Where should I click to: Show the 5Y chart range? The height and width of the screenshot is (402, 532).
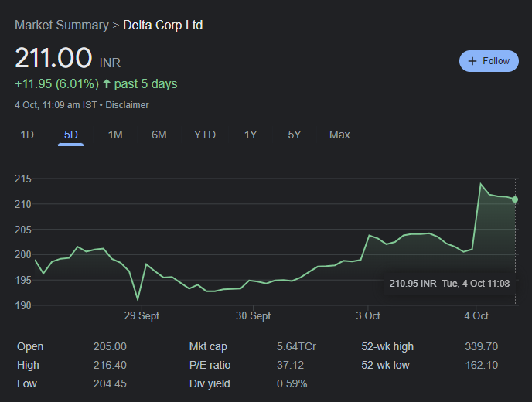click(x=295, y=135)
